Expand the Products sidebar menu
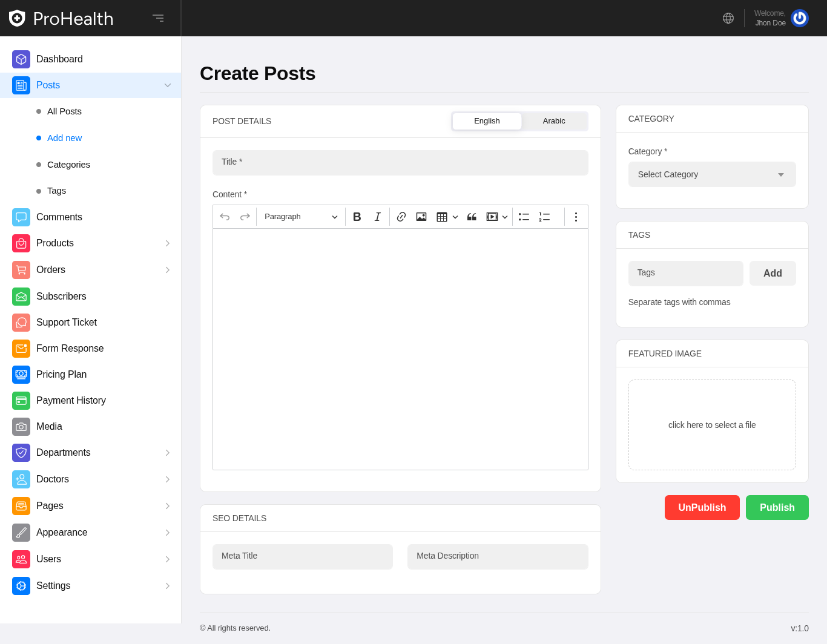Image resolution: width=827 pixels, height=644 pixels. pos(91,243)
